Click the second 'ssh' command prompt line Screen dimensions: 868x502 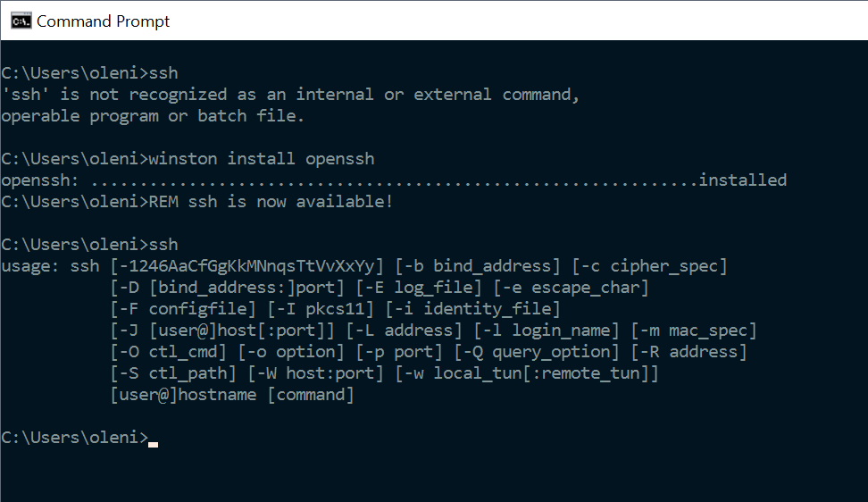coord(89,245)
